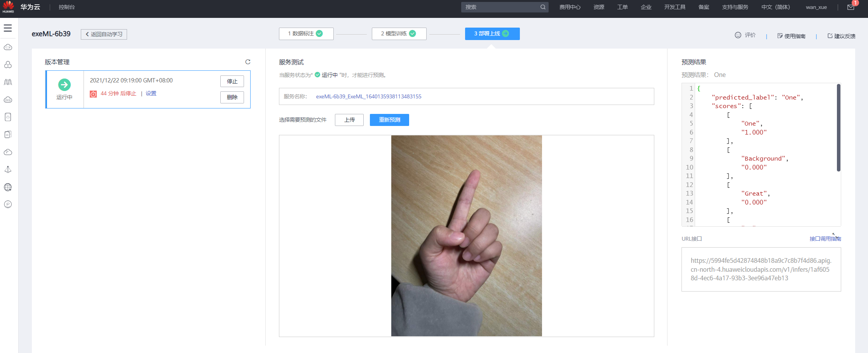
Task: Click the 停止 button to stop service
Action: coord(232,81)
